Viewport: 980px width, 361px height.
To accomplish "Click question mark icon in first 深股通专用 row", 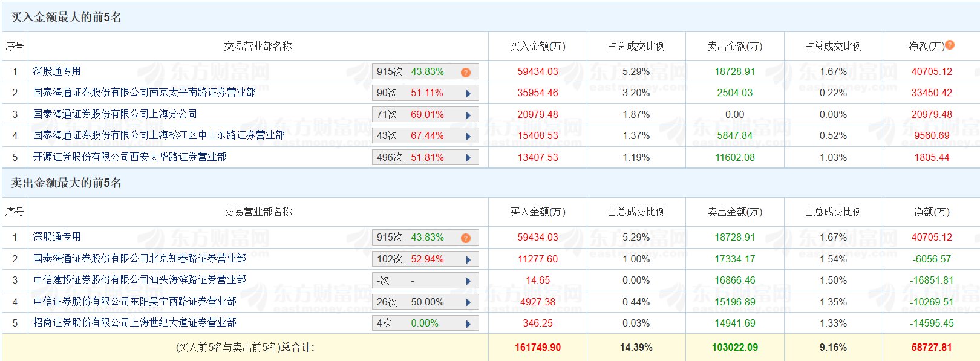I will pos(466,72).
